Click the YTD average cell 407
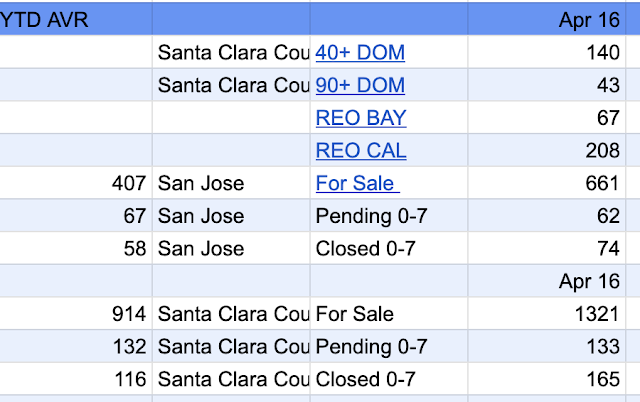The width and height of the screenshot is (640, 402). (76, 183)
